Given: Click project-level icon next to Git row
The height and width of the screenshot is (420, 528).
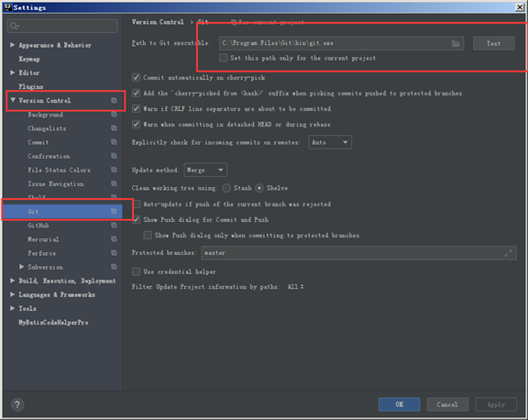Looking at the screenshot, I should pyautogui.click(x=114, y=211).
